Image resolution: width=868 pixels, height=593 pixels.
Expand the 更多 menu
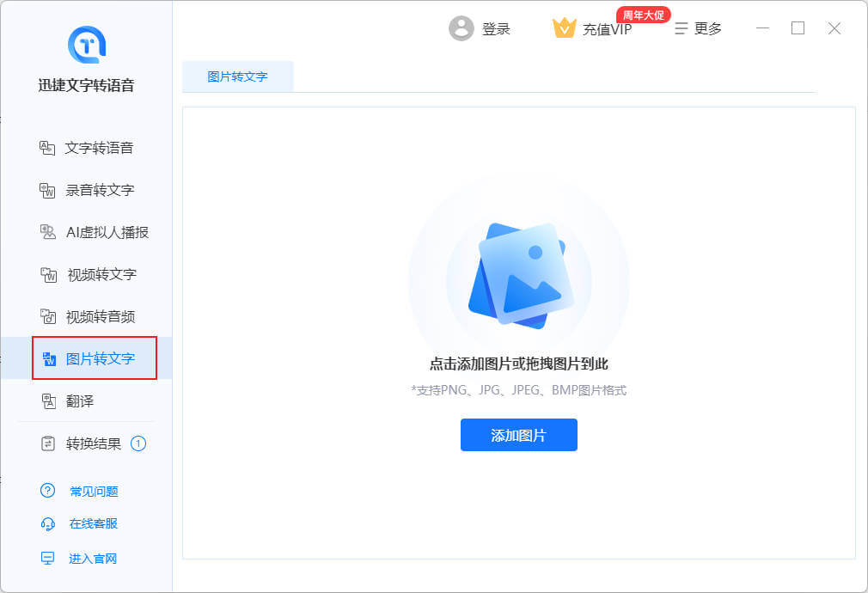698,28
